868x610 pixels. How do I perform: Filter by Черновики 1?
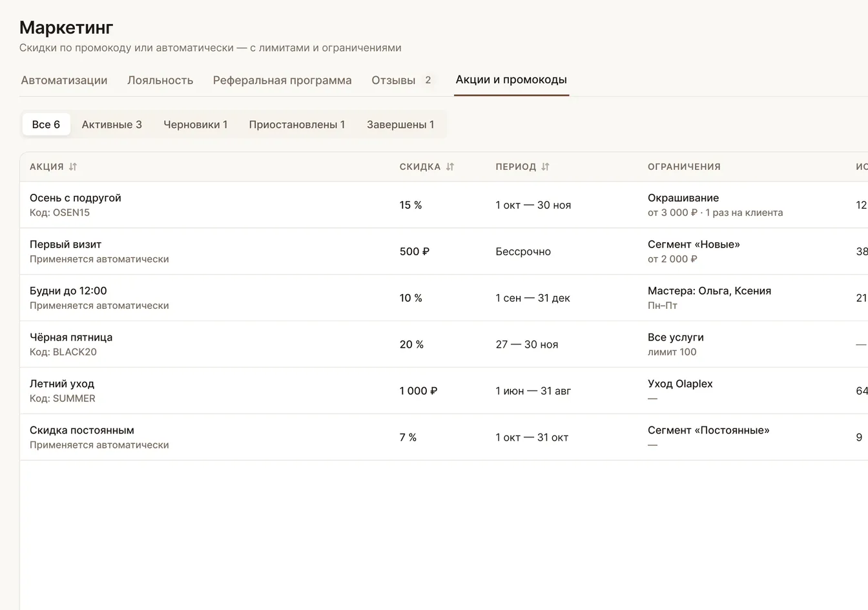196,124
